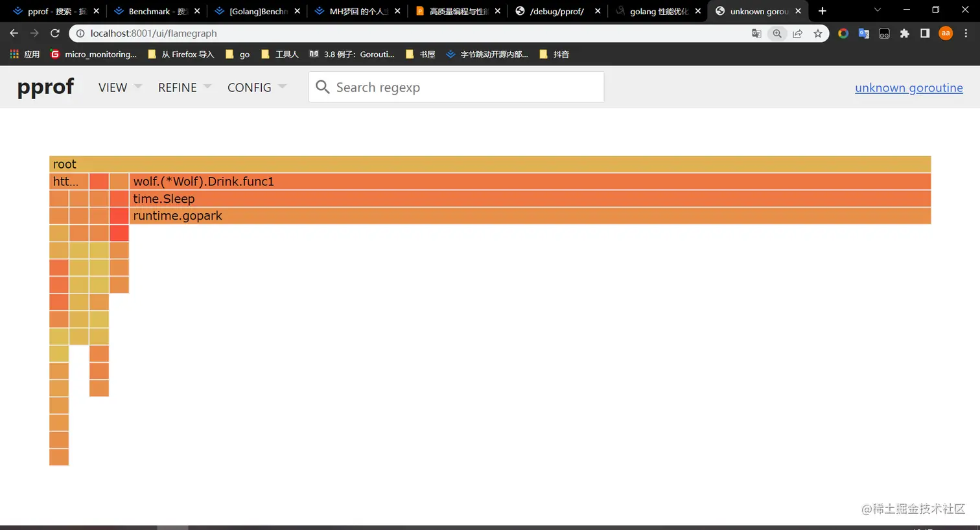Viewport: 980px width, 530px height.
Task: Select the runtime.gopark flamegraph frame
Action: [x=530, y=216]
